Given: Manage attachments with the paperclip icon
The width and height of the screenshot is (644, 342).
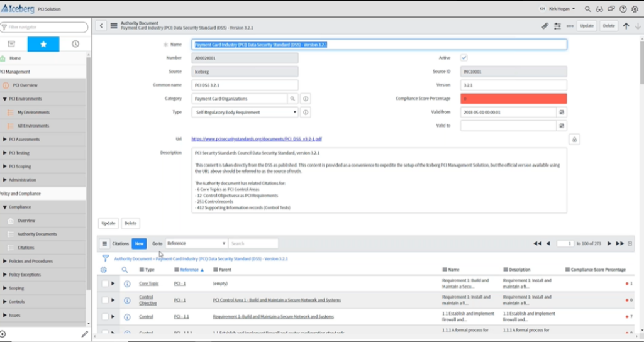Looking at the screenshot, I should pyautogui.click(x=545, y=25).
